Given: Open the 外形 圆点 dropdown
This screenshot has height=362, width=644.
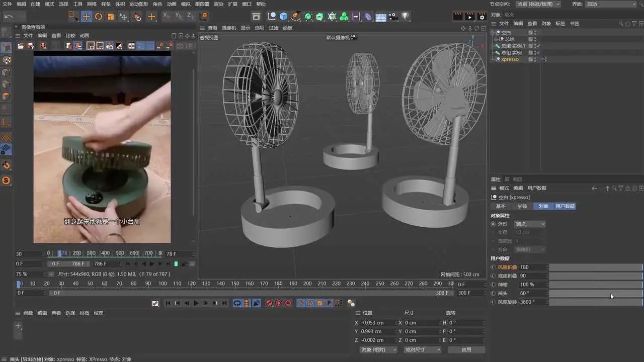Looking at the screenshot, I should pyautogui.click(x=530, y=224).
